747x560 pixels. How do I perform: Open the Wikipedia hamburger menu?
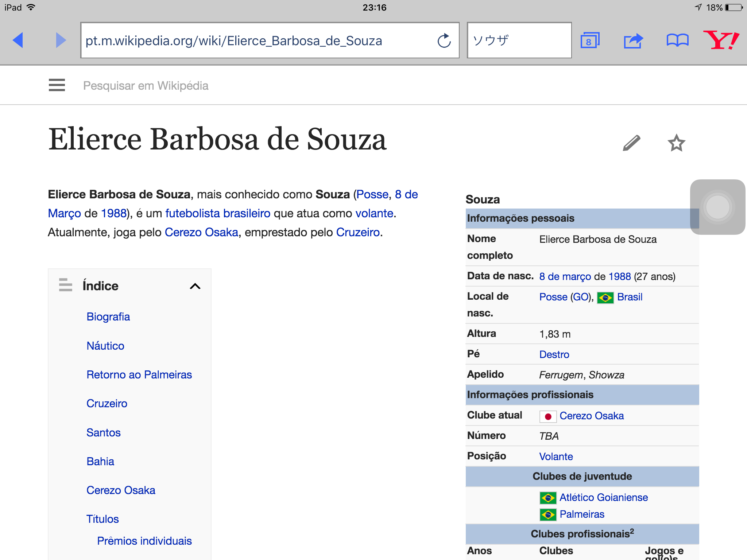coord(57,85)
